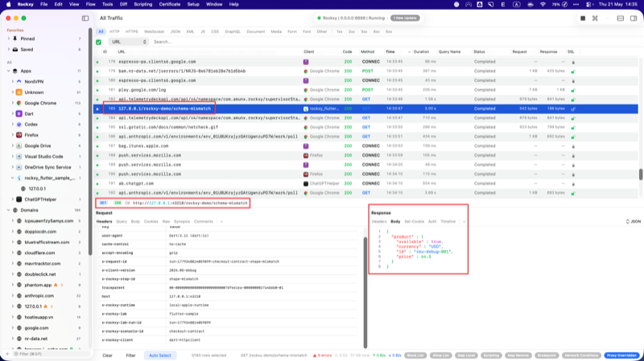
Task: Open the Wi-Fi status icon in the menu bar
Action: pyautogui.click(x=543, y=4)
